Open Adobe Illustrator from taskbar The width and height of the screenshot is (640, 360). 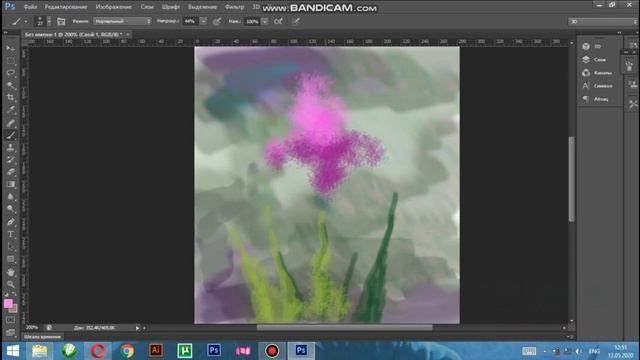(x=156, y=351)
